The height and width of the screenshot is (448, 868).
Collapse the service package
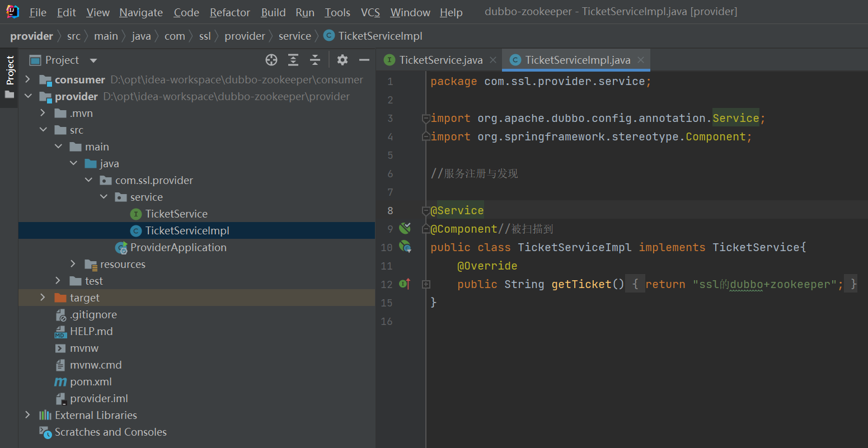pos(104,197)
